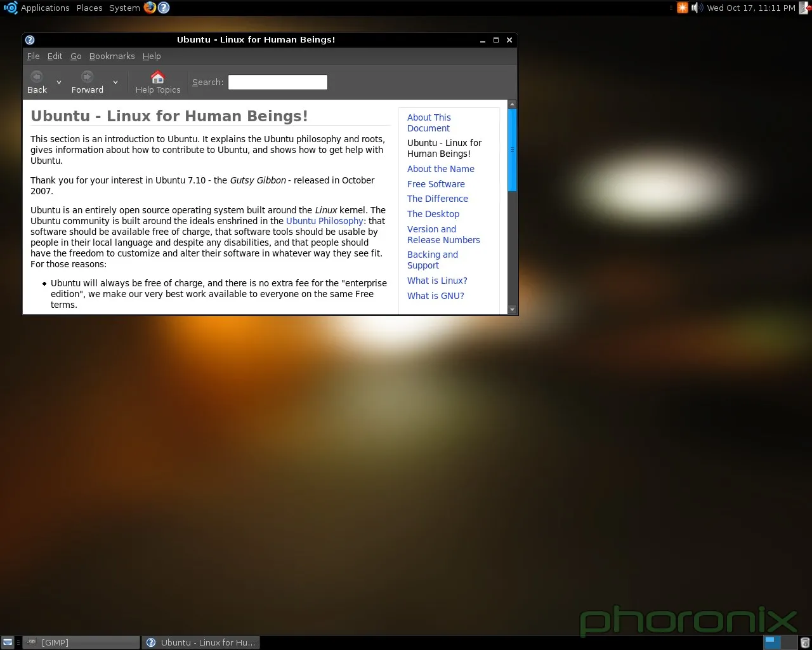The width and height of the screenshot is (812, 650).
Task: Switch to the [GIMP] taskbar button
Action: coord(81,642)
